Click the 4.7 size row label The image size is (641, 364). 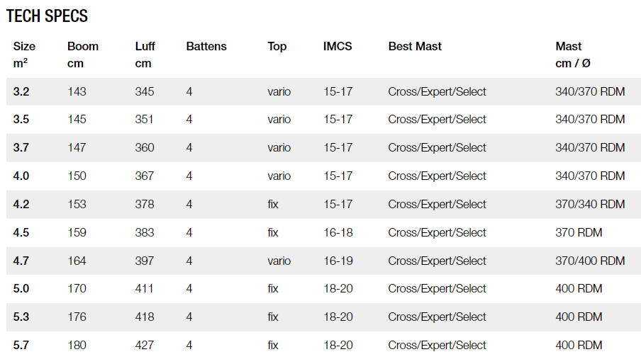(x=21, y=261)
